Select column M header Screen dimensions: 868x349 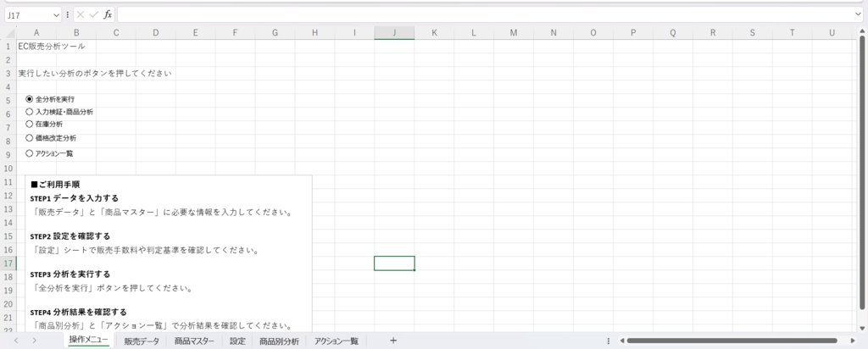(x=514, y=33)
